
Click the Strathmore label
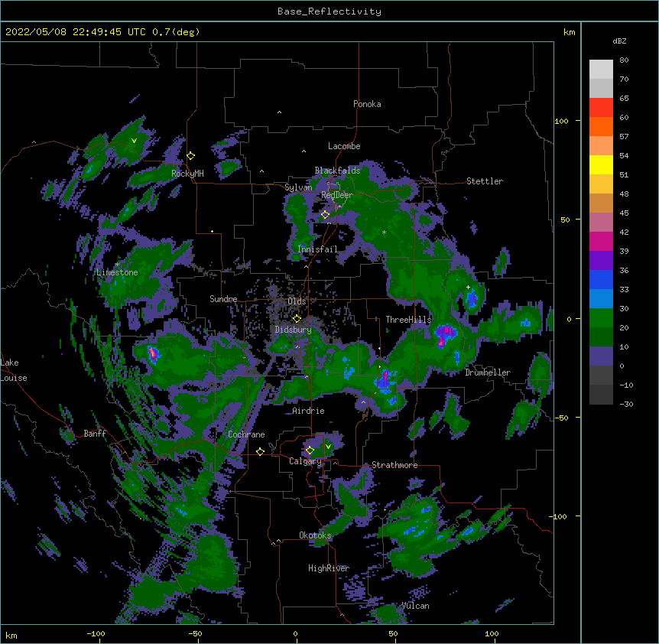click(x=394, y=465)
